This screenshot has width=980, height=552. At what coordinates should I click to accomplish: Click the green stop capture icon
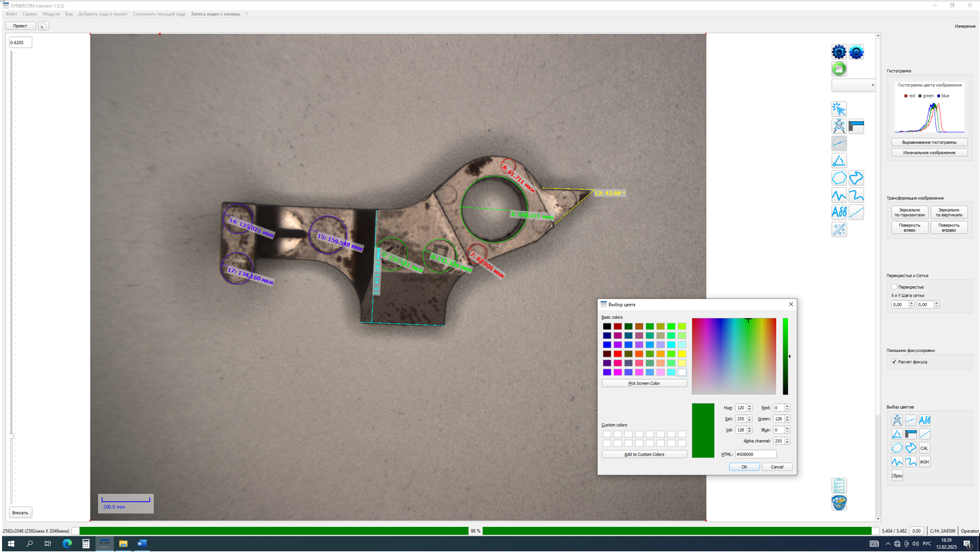(x=839, y=69)
